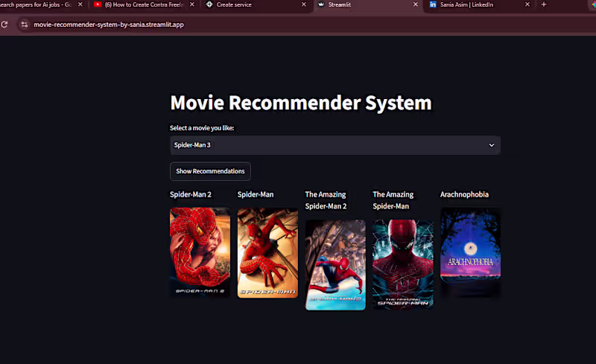Click The Amazing Spider-Man 2 poster
This screenshot has width=596, height=364.
(x=335, y=264)
